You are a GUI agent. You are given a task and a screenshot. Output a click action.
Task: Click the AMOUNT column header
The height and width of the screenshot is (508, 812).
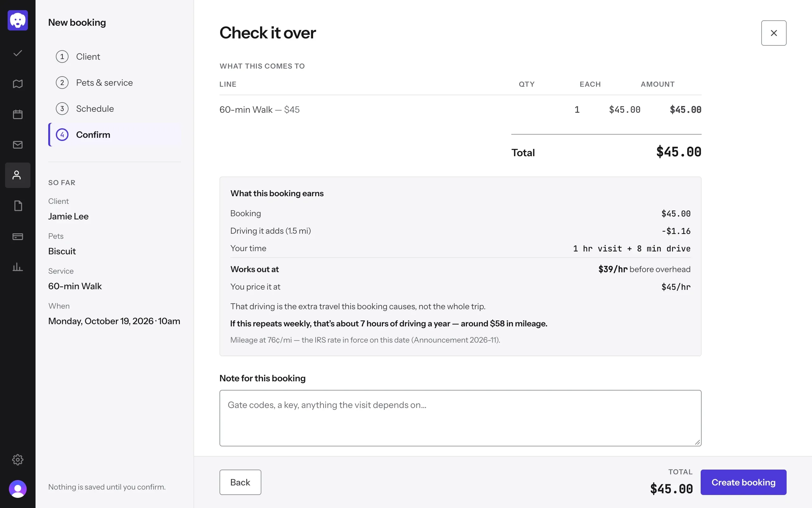click(658, 84)
